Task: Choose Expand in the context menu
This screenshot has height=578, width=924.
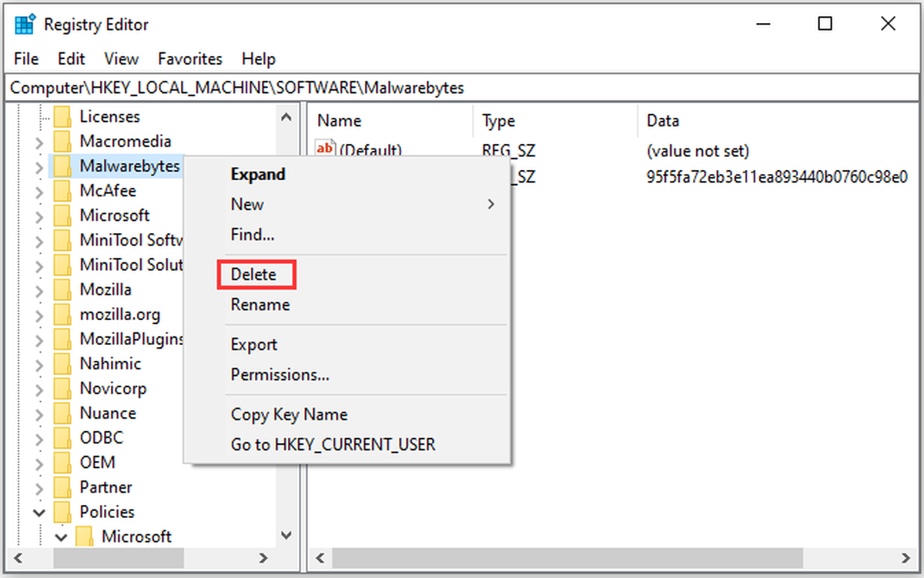Action: 258,175
